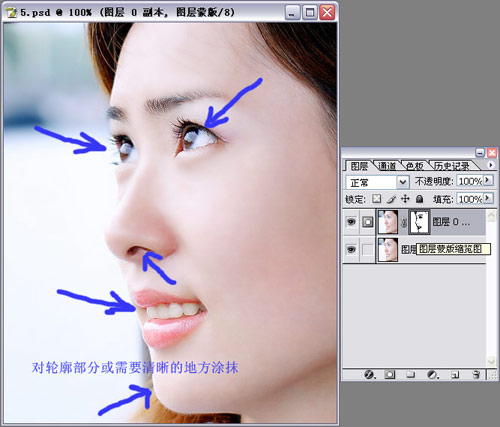Click the Create new layer icon

tap(455, 375)
